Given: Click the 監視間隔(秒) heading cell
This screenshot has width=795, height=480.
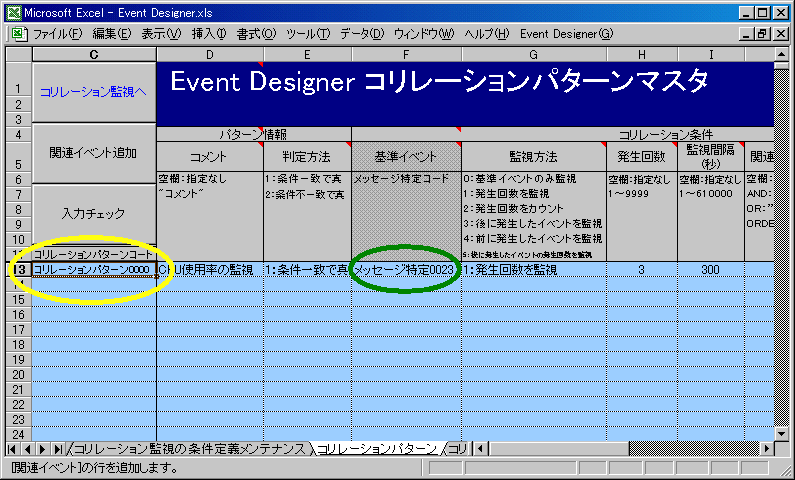Looking at the screenshot, I should tap(711, 157).
